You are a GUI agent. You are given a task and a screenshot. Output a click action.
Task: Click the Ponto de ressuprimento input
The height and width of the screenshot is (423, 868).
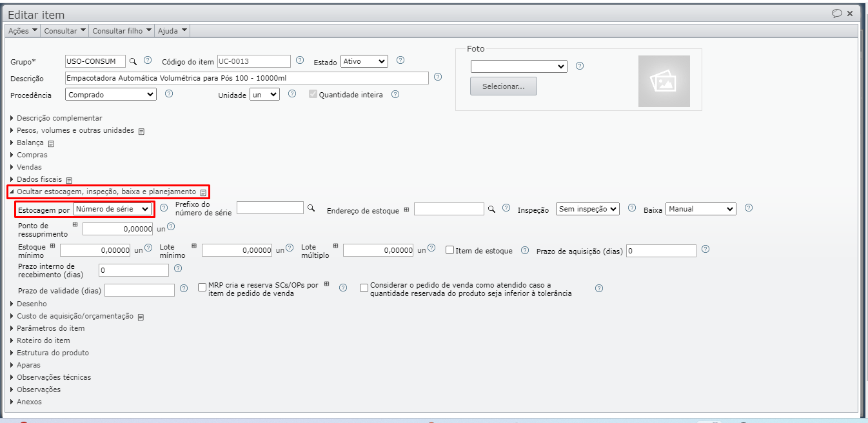[x=119, y=228]
